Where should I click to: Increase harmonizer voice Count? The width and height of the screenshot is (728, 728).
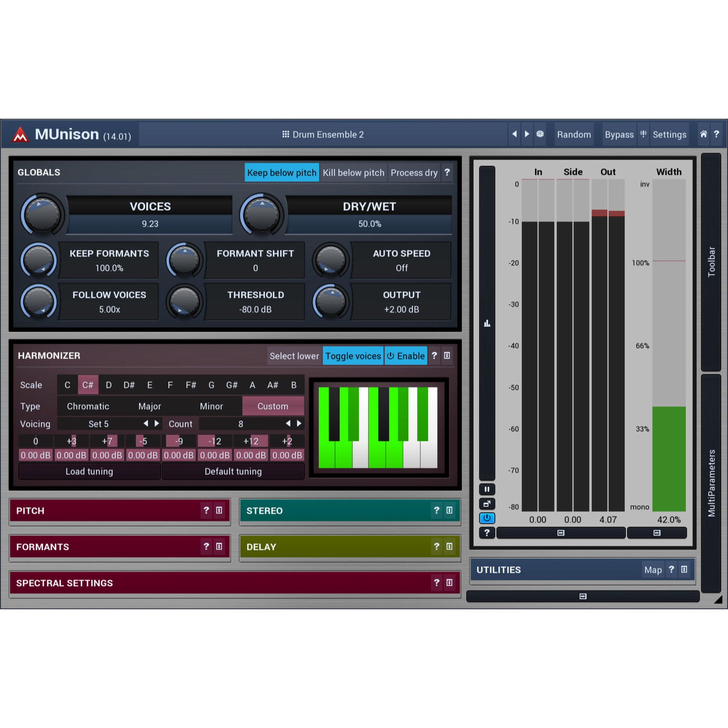click(299, 424)
